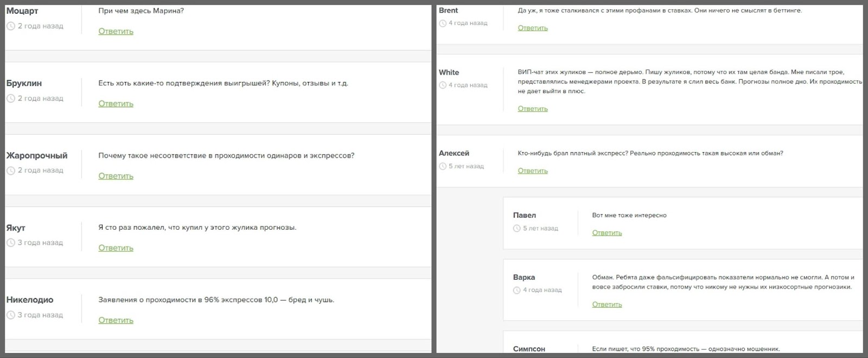Click the clock icon under Якут
Viewport: 868px width, 358px height.
[x=11, y=243]
